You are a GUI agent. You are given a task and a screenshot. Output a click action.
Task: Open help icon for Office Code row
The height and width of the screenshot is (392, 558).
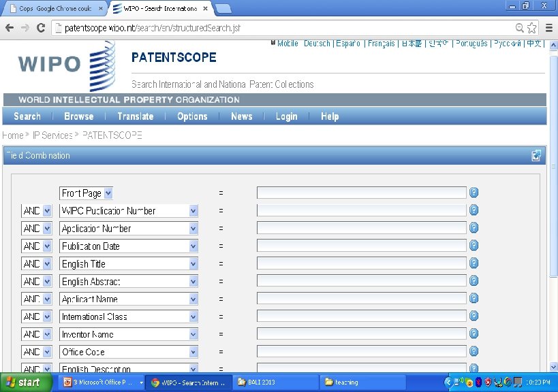(474, 351)
